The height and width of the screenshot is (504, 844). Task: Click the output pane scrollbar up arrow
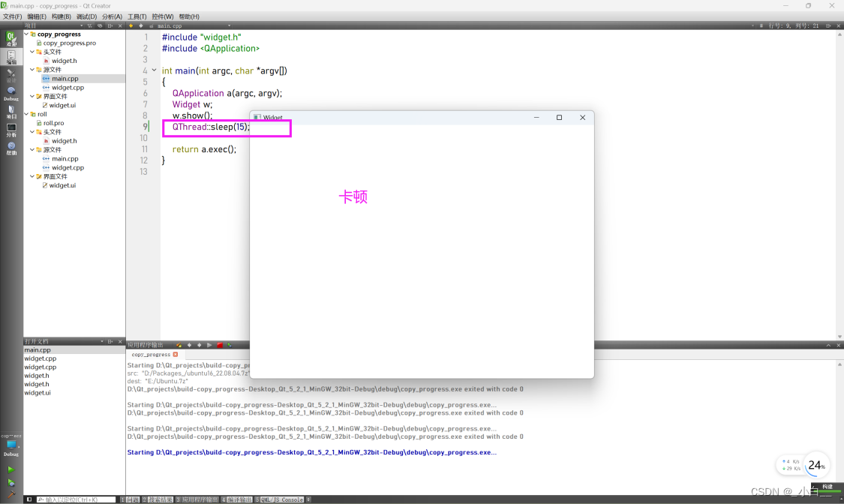pos(839,364)
